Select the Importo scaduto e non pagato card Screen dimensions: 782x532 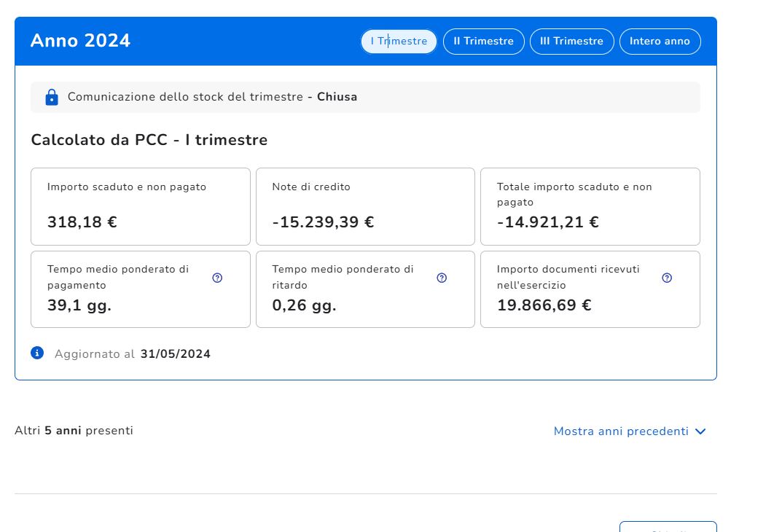tap(141, 206)
